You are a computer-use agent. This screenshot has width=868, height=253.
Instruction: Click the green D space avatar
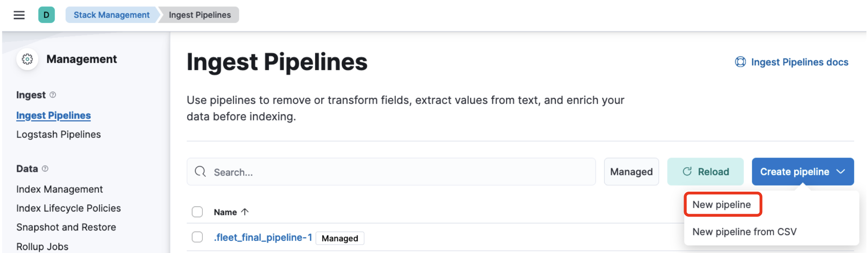tap(46, 15)
